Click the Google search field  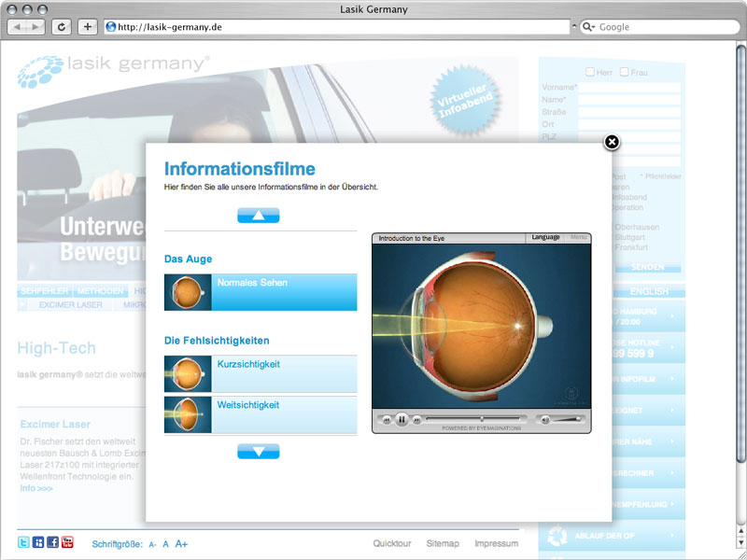[660, 27]
